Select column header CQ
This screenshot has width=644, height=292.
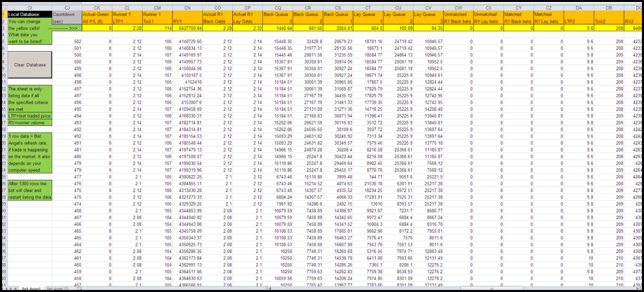point(278,8)
